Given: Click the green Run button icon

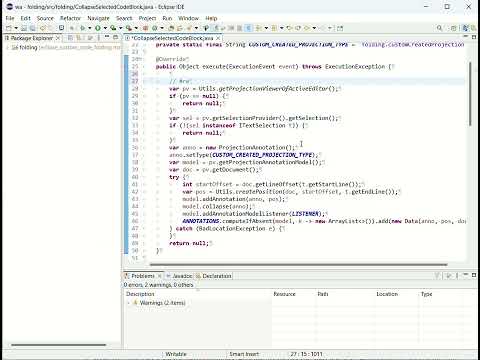Looking at the screenshot, I should pyautogui.click(x=98, y=28).
